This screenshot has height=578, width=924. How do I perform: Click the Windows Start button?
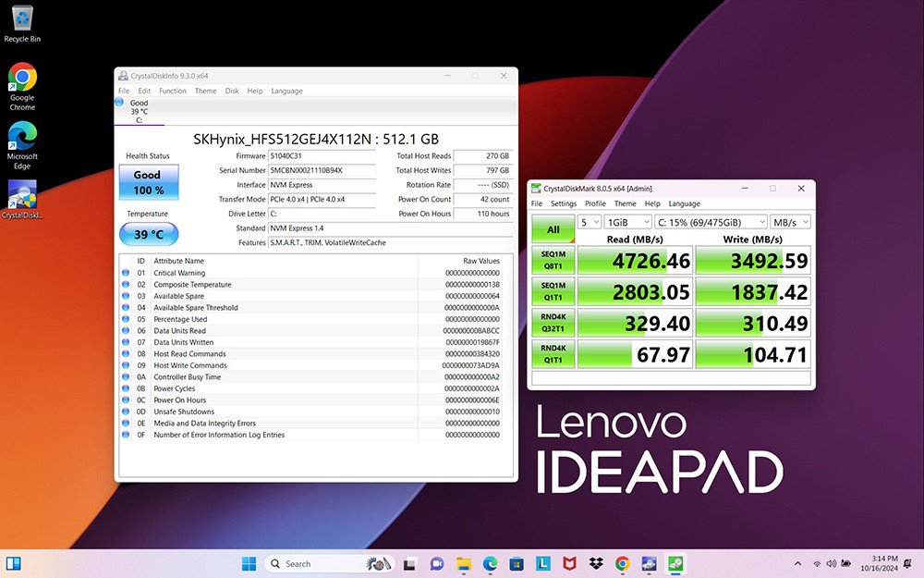click(249, 563)
